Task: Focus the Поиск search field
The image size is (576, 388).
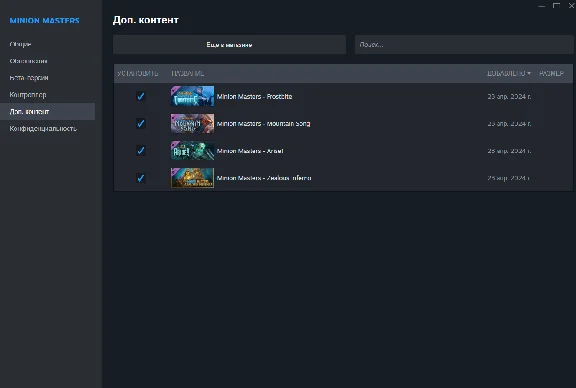Action: tap(464, 45)
